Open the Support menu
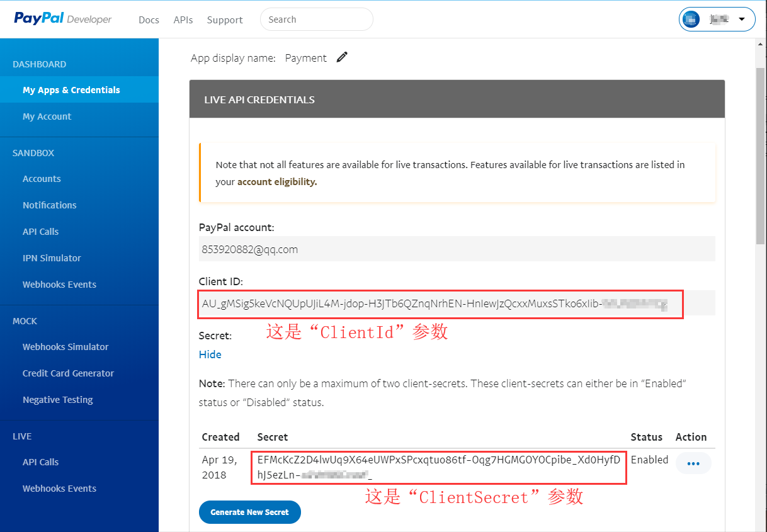The width and height of the screenshot is (767, 532). click(x=225, y=20)
